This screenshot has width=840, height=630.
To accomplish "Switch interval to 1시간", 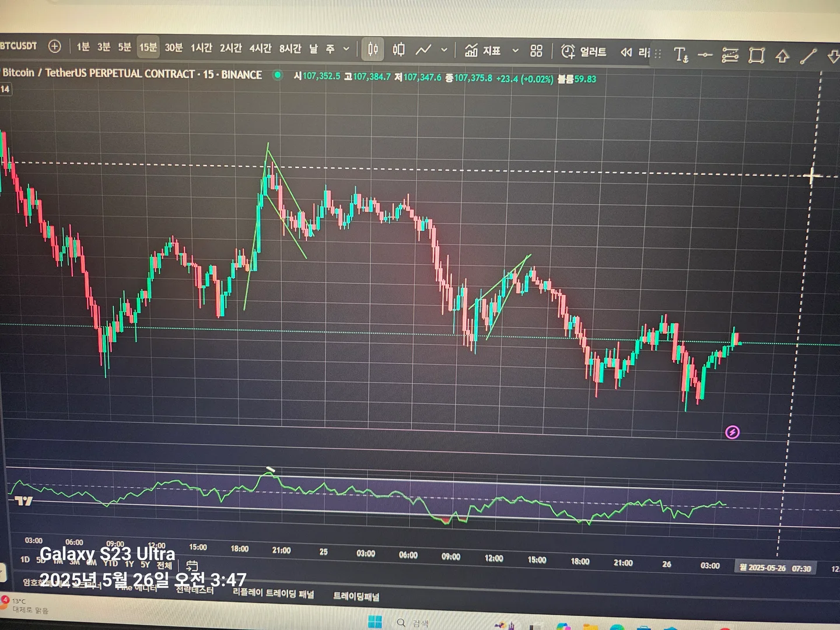I will (201, 48).
